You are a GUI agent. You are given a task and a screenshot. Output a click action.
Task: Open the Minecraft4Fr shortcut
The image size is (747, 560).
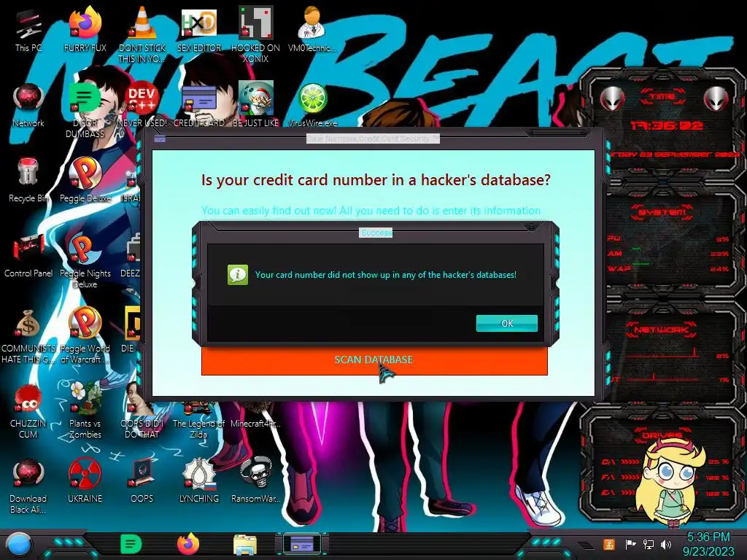pyautogui.click(x=256, y=416)
